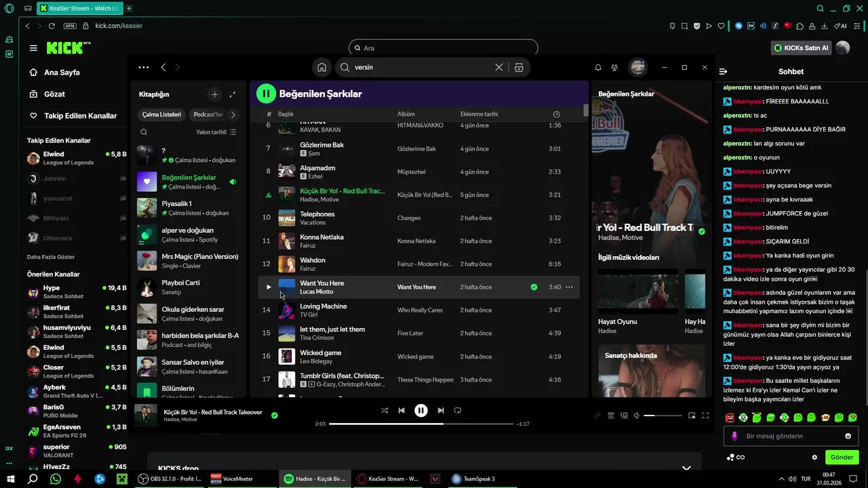
Task: Open Playboi Carti artist in library
Action: pos(189,287)
